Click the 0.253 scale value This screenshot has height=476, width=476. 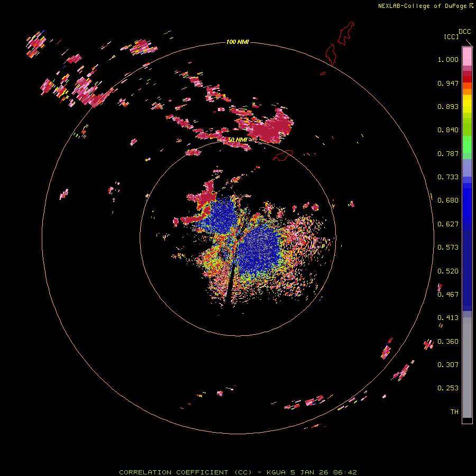point(448,388)
